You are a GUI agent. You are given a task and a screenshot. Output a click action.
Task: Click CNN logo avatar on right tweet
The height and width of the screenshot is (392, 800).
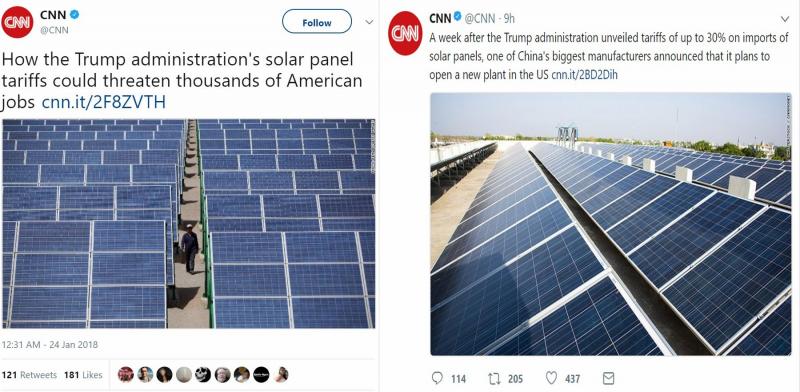click(405, 33)
